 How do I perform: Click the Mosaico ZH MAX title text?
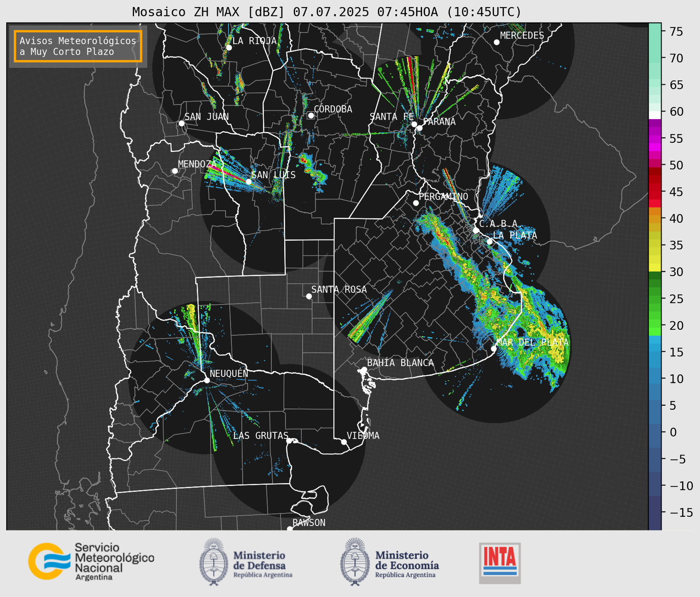coord(327,12)
